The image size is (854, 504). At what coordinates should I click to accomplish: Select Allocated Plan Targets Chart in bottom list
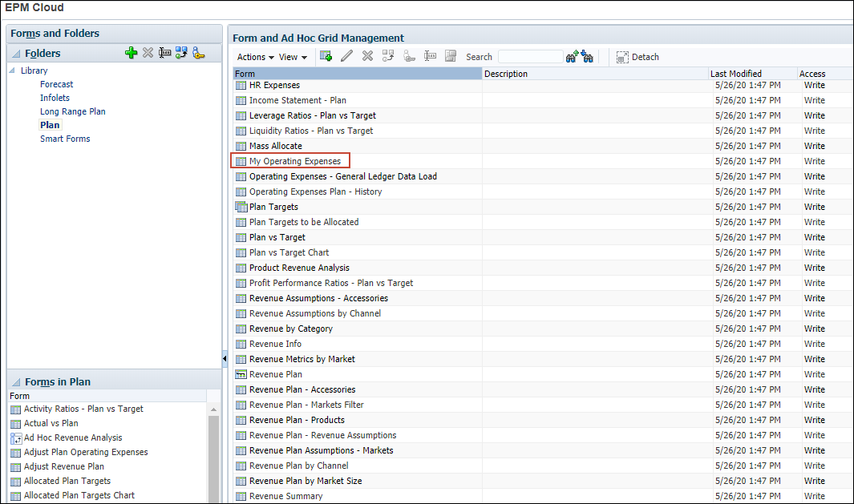coord(79,495)
